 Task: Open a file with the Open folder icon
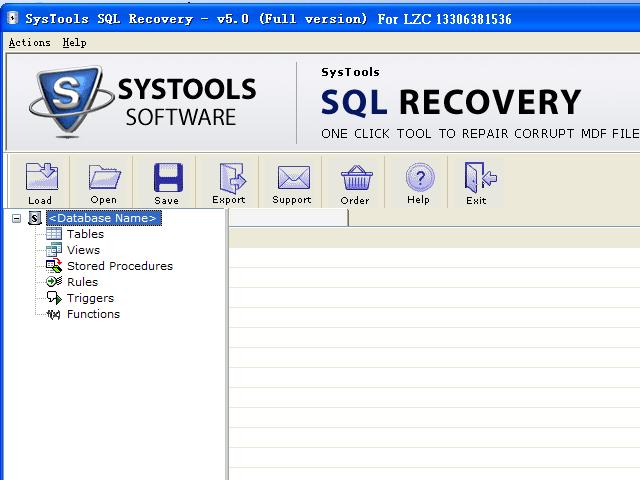click(x=104, y=177)
